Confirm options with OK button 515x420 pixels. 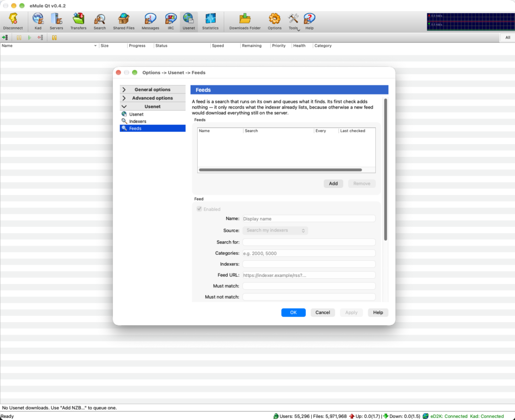coord(293,312)
